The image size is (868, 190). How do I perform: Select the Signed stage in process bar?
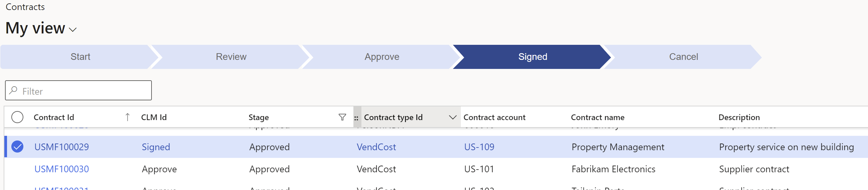pyautogui.click(x=532, y=57)
